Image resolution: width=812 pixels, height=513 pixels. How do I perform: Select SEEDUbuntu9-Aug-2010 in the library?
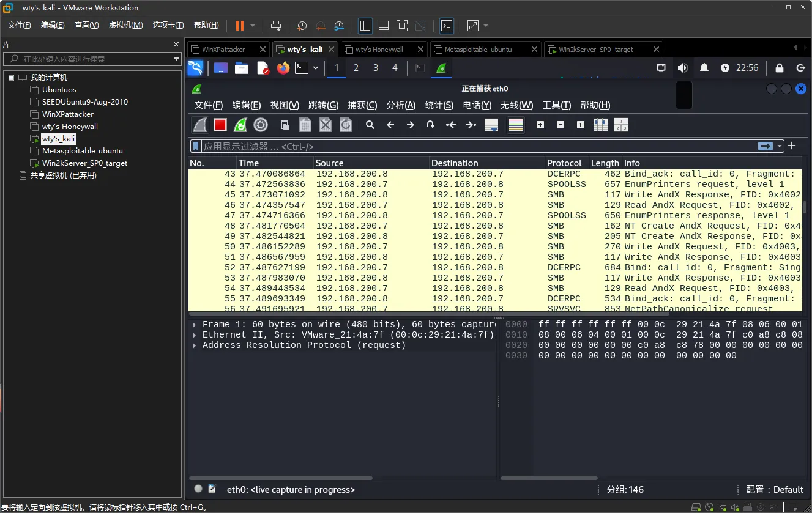[84, 102]
